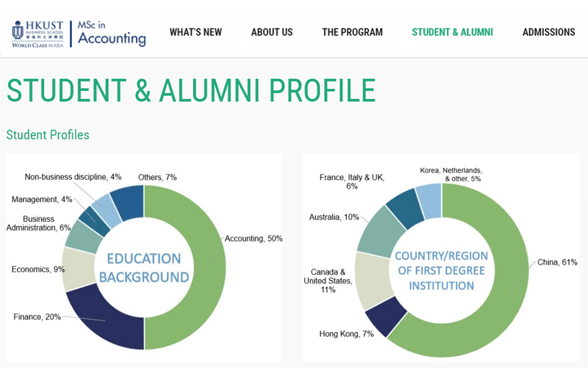Click the MSc in Accounting logo text
The height and width of the screenshot is (368, 588).
(x=111, y=34)
